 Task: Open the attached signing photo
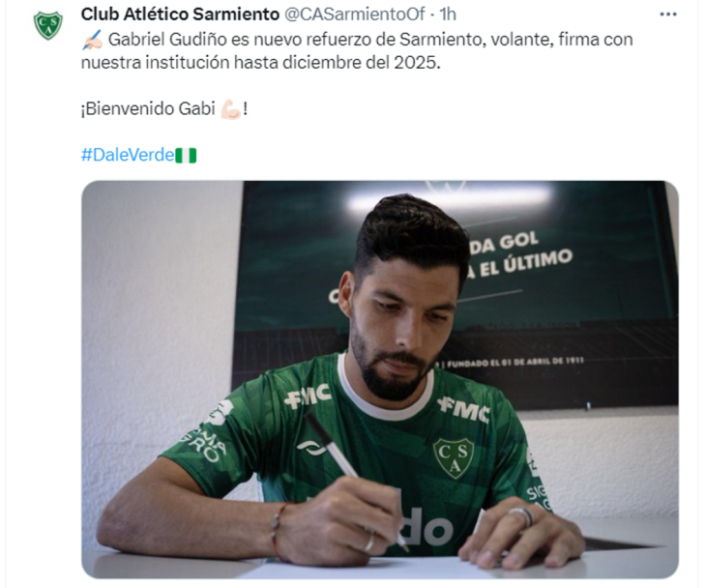(380, 379)
